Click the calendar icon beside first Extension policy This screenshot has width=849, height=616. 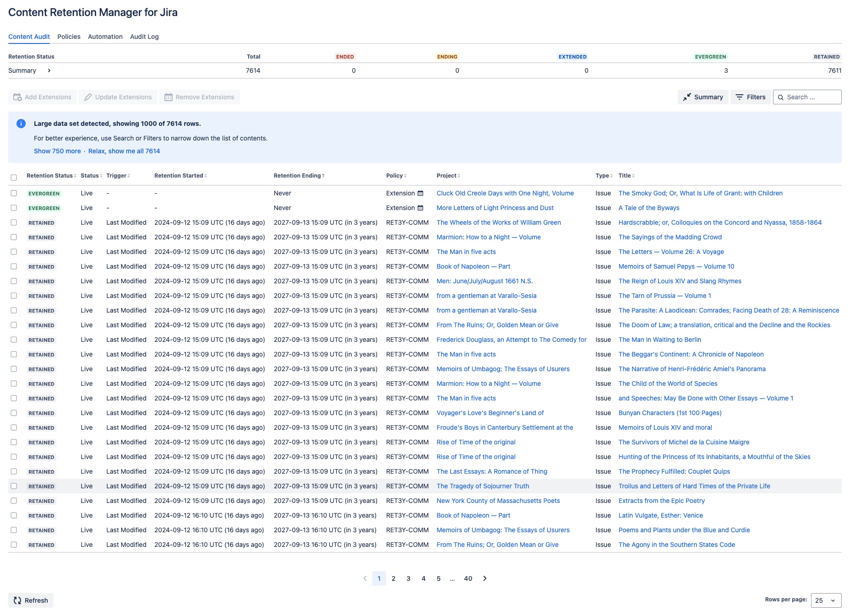420,193
